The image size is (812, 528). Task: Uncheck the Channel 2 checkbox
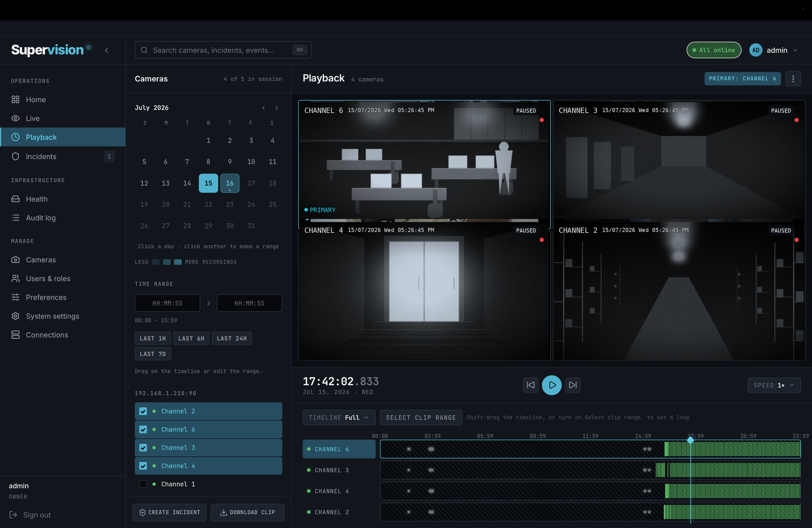pos(143,411)
